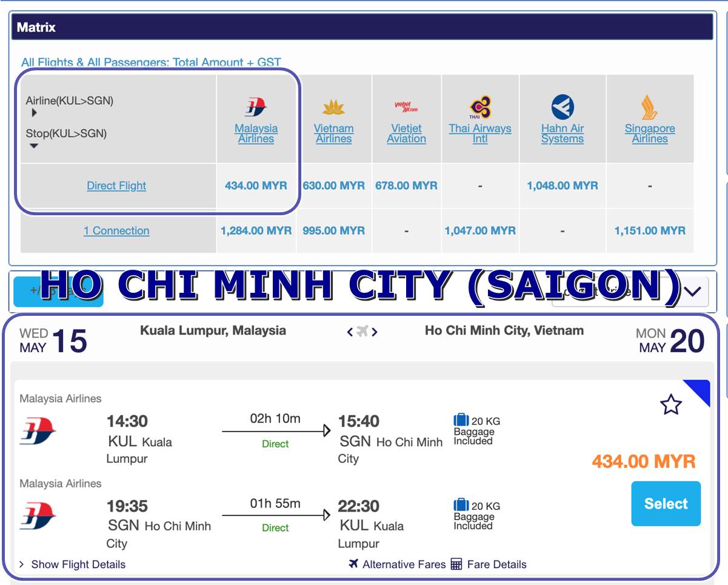Click the Vietjet Aviation logo
728x585 pixels.
(x=406, y=108)
